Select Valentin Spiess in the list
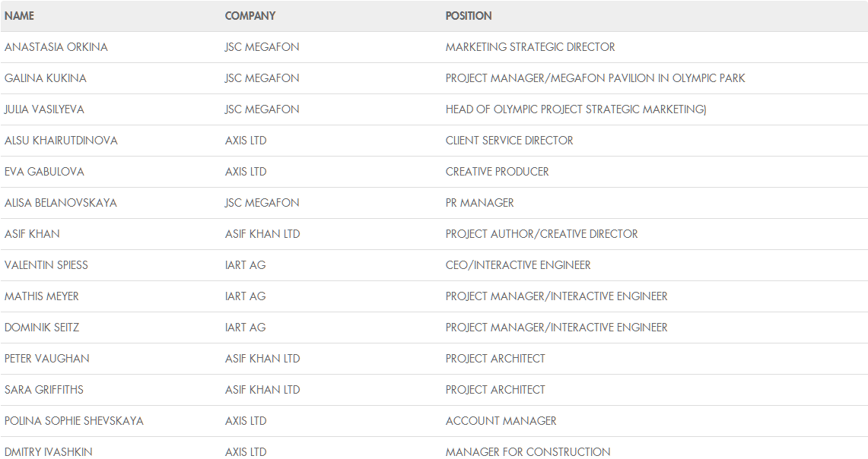This screenshot has height=459, width=868. (x=46, y=265)
